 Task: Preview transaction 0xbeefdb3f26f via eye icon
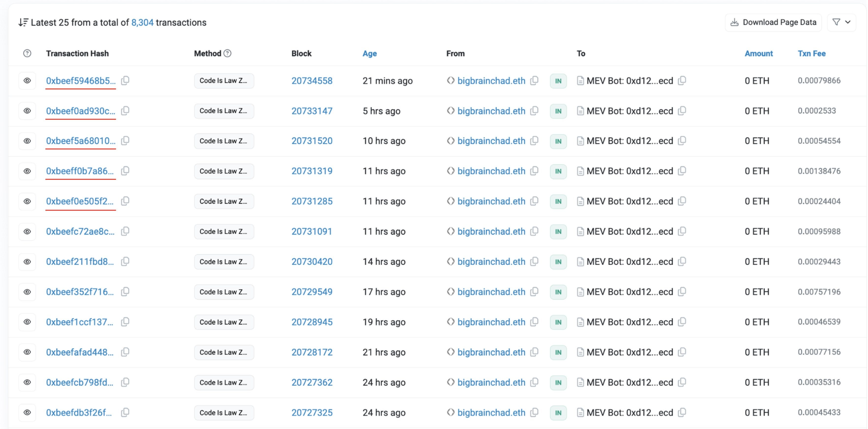point(27,413)
